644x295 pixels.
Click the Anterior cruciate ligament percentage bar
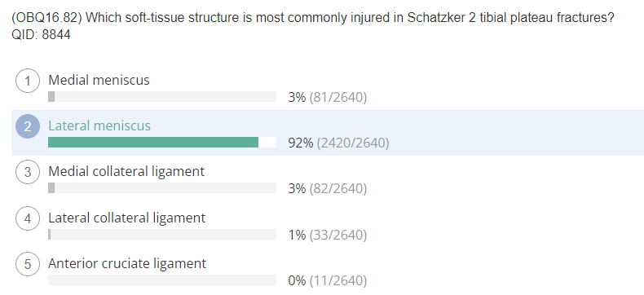[x=162, y=280]
